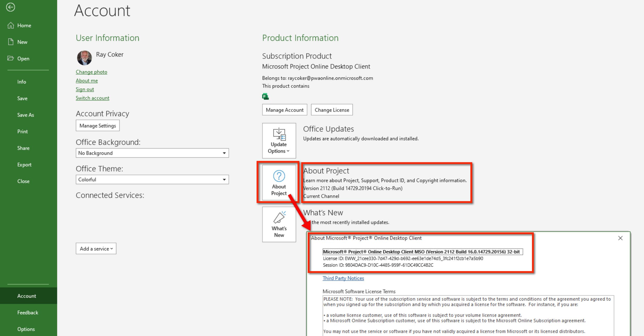Click the Open folder icon in sidebar

(11, 58)
